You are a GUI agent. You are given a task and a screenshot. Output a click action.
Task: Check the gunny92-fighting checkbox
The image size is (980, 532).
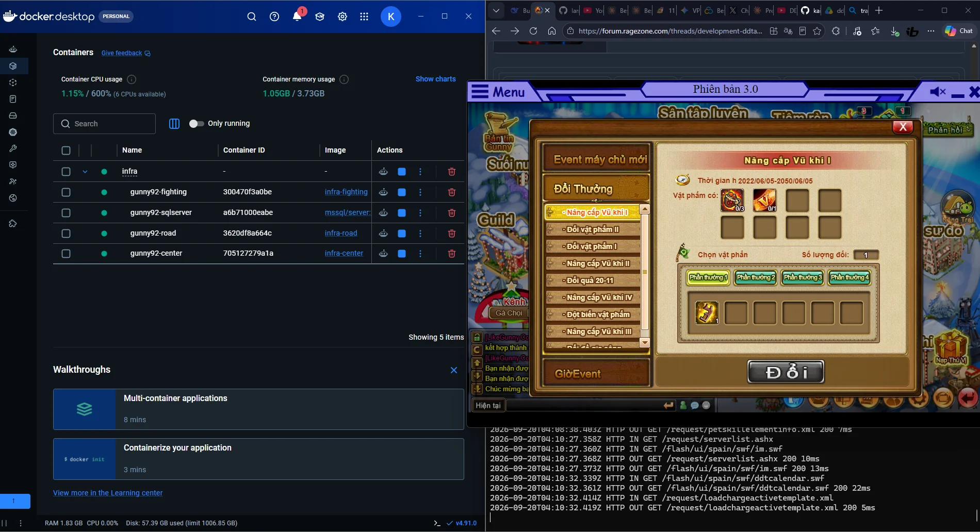(66, 192)
